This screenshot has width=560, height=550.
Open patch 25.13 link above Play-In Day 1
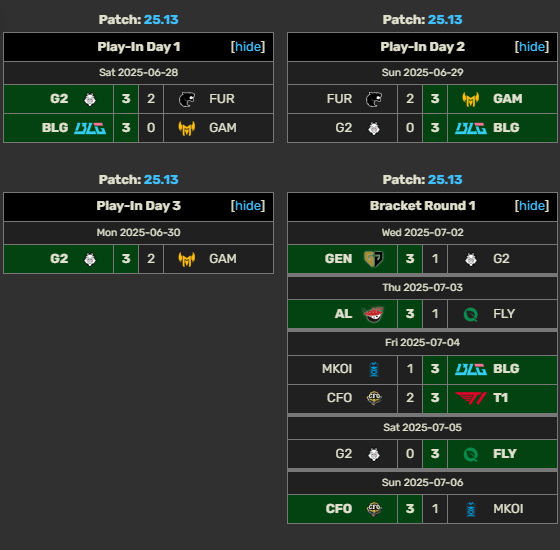pos(161,20)
